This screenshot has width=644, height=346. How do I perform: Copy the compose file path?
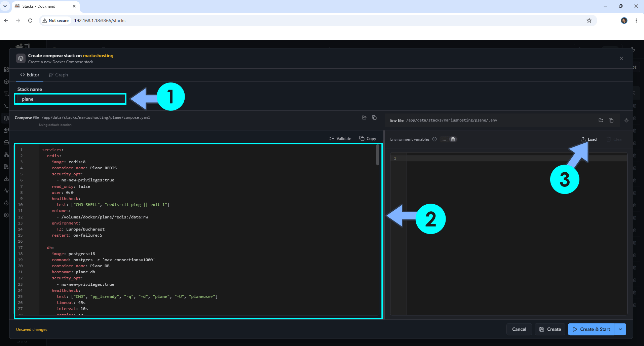click(x=374, y=117)
